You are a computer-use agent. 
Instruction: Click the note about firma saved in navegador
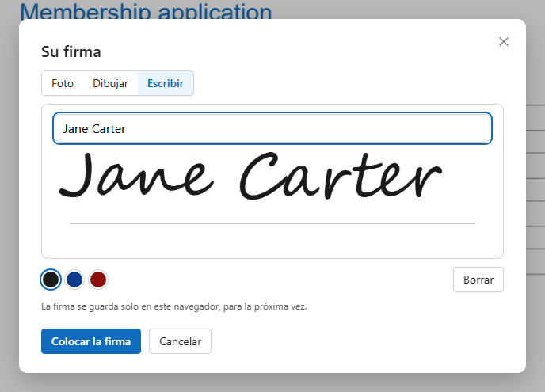173,306
